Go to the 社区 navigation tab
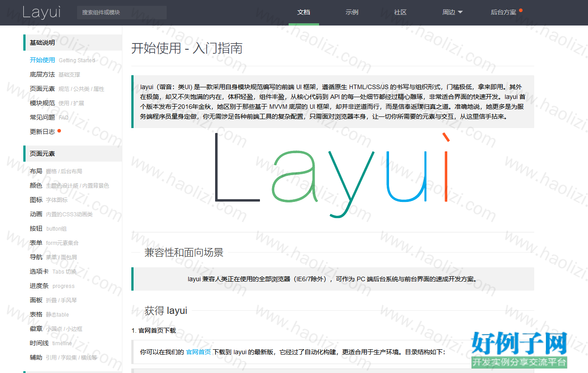 (x=400, y=13)
